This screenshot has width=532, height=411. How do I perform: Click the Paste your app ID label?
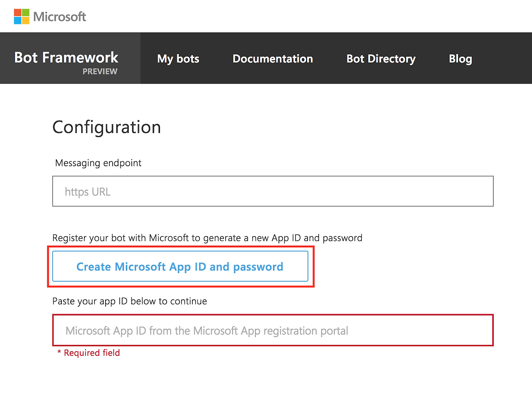(129, 301)
